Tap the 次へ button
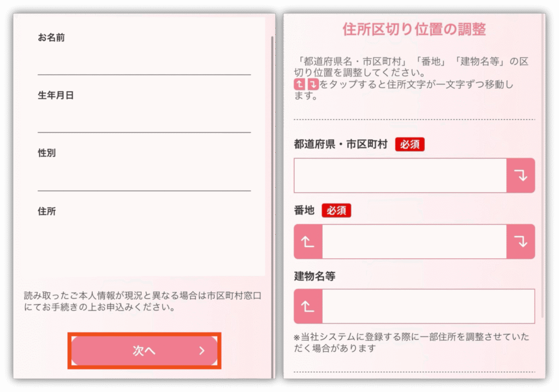The image size is (559, 392). pyautogui.click(x=144, y=351)
